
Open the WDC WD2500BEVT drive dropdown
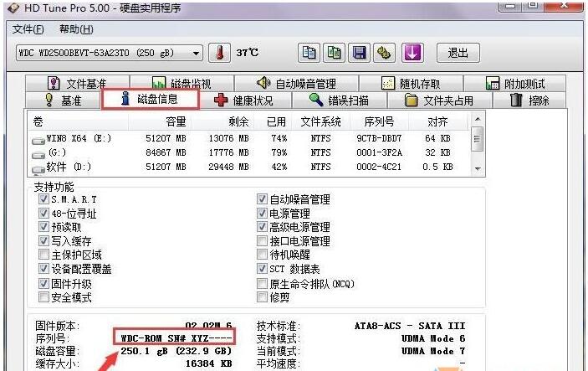click(110, 53)
